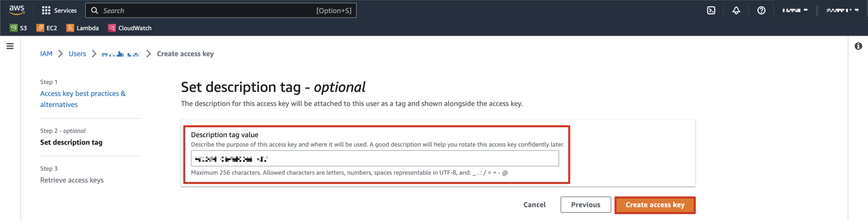
Task: Open the help question mark icon
Action: click(761, 10)
